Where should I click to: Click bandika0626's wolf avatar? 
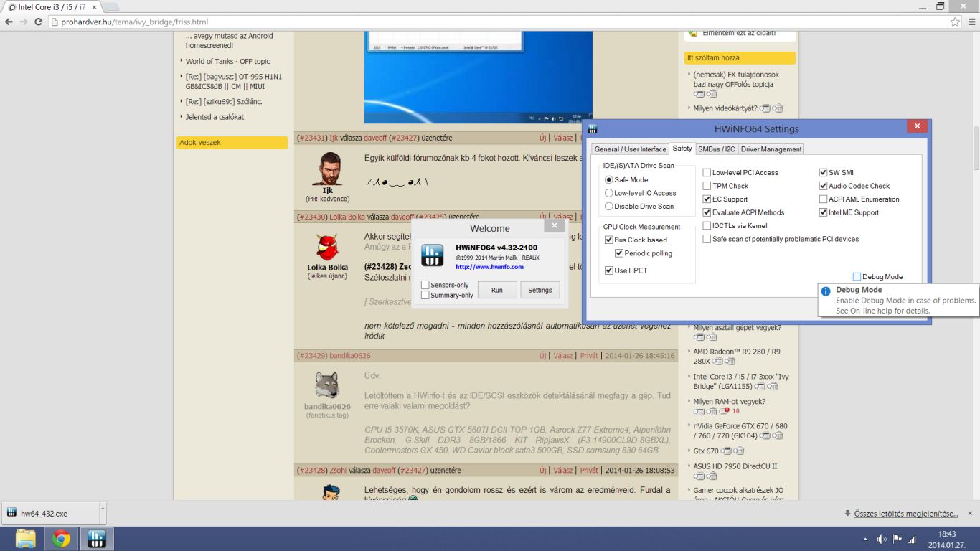(327, 386)
